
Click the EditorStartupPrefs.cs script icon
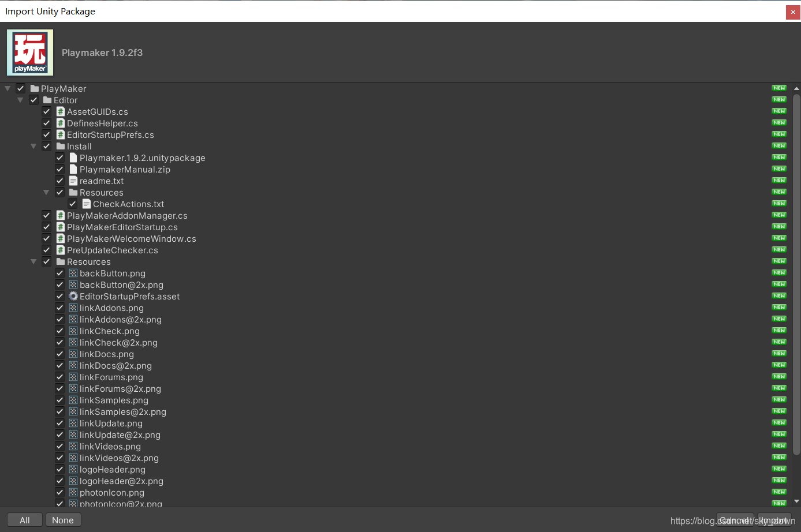pyautogui.click(x=60, y=134)
